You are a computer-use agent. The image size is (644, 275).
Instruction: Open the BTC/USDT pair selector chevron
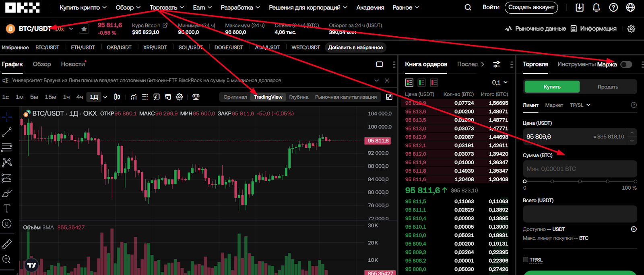(x=71, y=29)
